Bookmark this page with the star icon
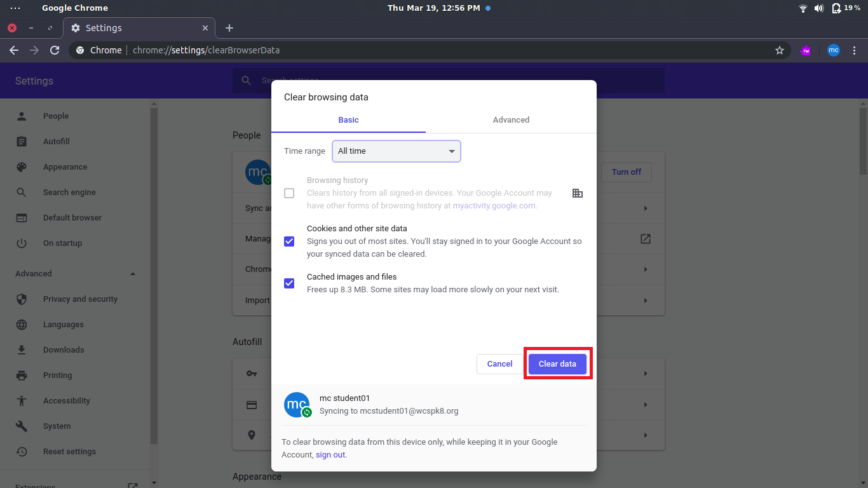 [780, 50]
